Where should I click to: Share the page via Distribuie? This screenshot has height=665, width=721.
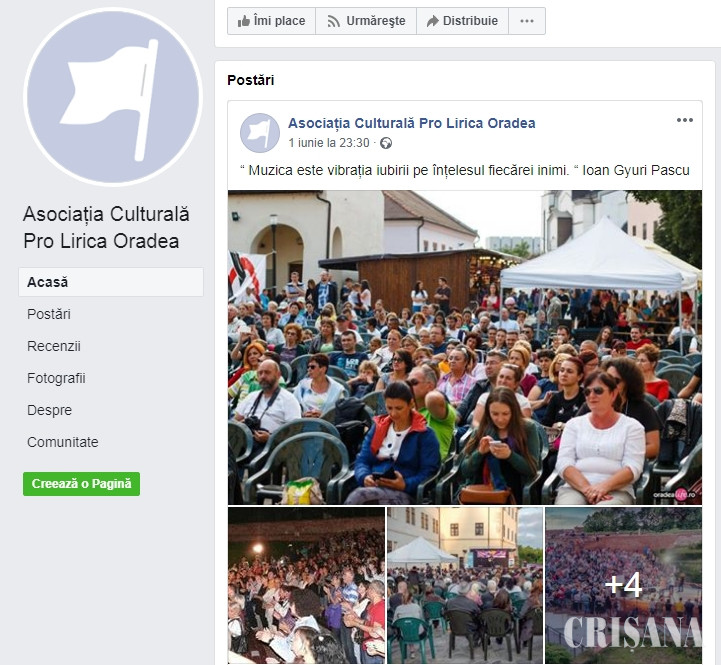[x=463, y=21]
